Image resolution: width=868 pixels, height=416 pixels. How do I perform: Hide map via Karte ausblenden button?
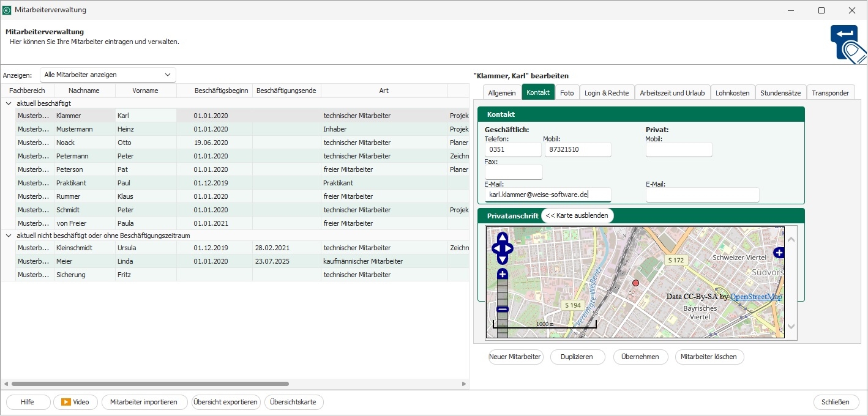[x=577, y=215]
